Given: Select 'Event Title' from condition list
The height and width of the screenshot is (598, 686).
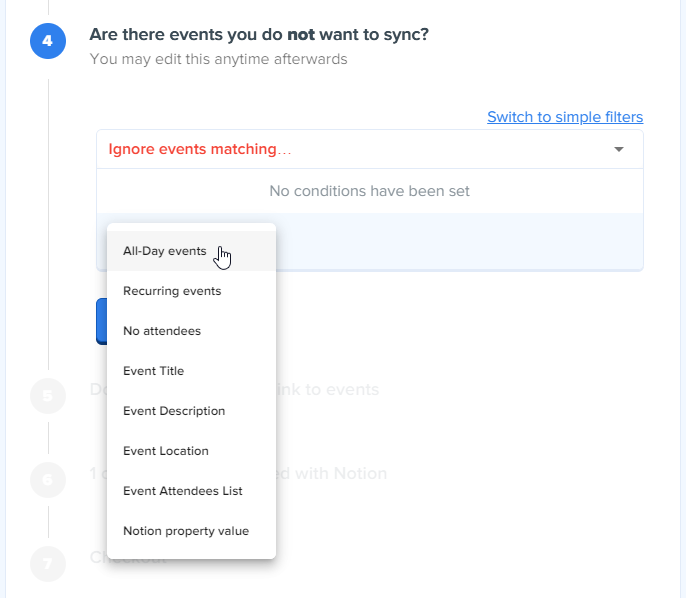Looking at the screenshot, I should [154, 371].
